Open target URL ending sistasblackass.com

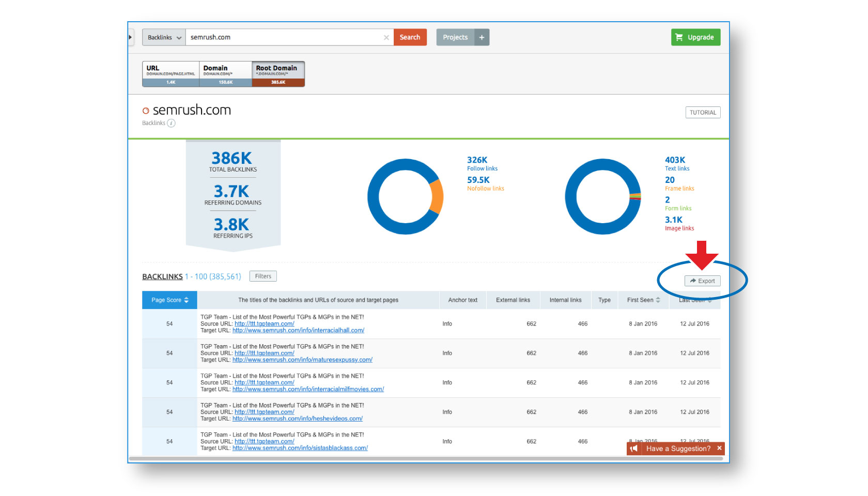point(300,448)
